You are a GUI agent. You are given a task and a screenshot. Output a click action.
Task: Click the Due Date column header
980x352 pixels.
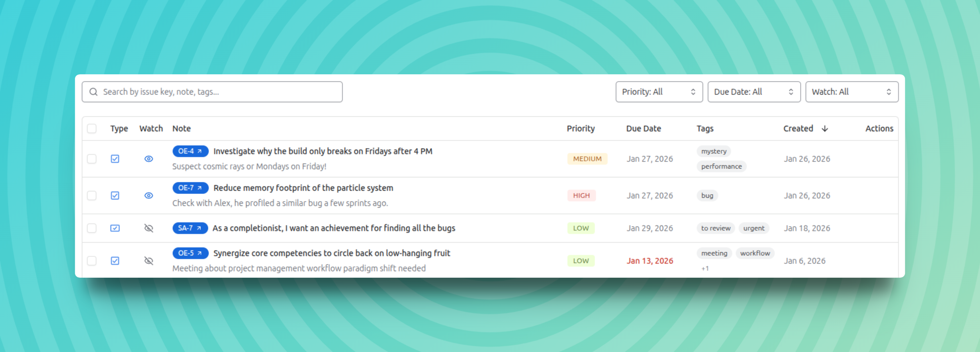(x=643, y=129)
